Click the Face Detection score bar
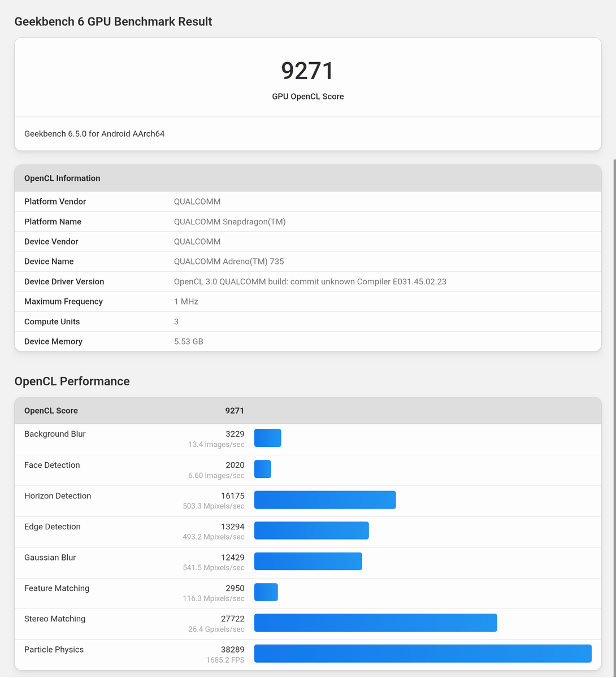The height and width of the screenshot is (678, 616). click(x=263, y=469)
